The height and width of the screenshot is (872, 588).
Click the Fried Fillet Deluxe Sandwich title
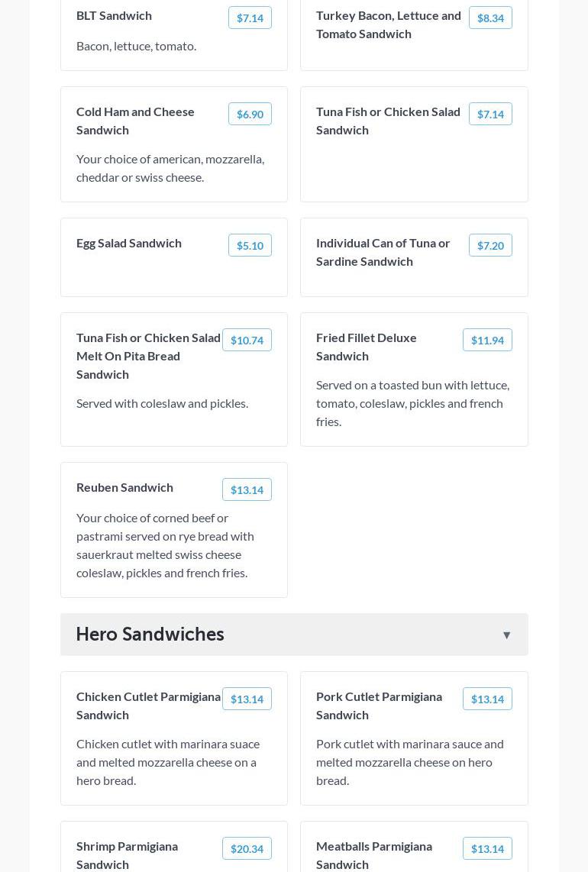[x=367, y=347]
